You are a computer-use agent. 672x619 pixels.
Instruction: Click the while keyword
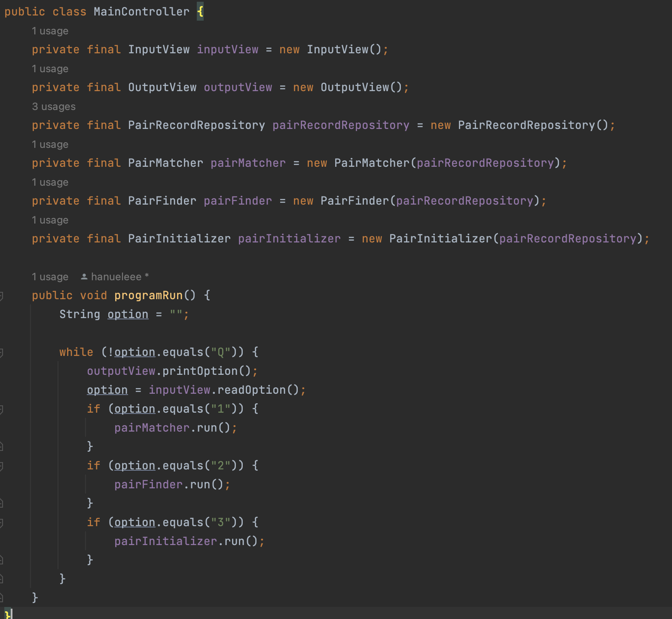(x=76, y=352)
